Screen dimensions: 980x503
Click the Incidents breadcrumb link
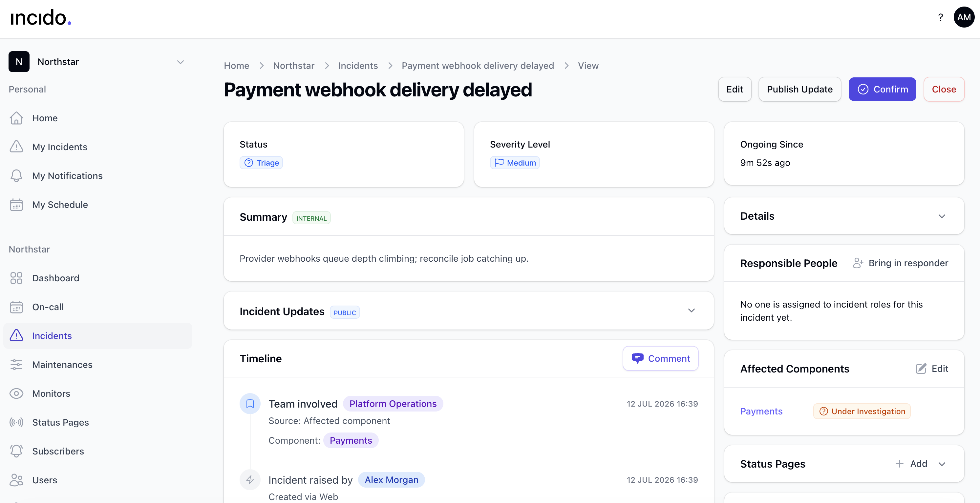pyautogui.click(x=358, y=66)
